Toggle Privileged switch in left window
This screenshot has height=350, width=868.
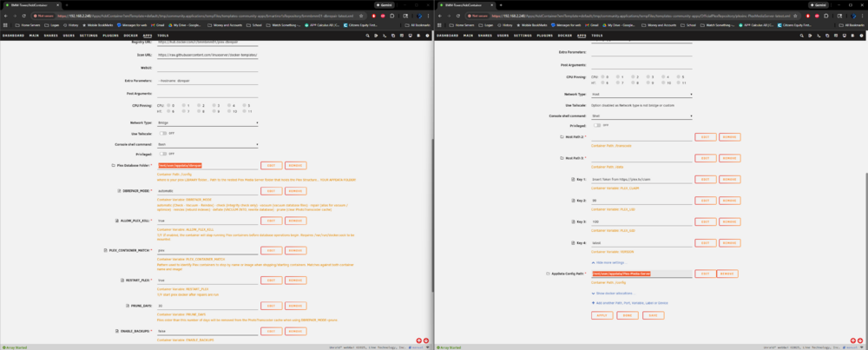163,154
